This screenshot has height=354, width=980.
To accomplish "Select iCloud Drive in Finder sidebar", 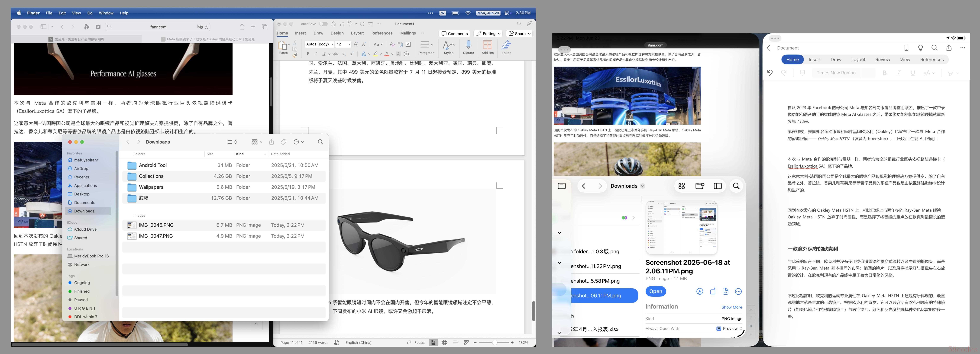I will point(85,229).
